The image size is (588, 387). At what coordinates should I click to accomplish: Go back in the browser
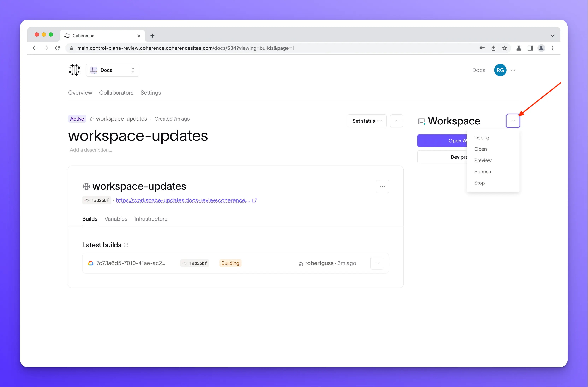(35, 48)
